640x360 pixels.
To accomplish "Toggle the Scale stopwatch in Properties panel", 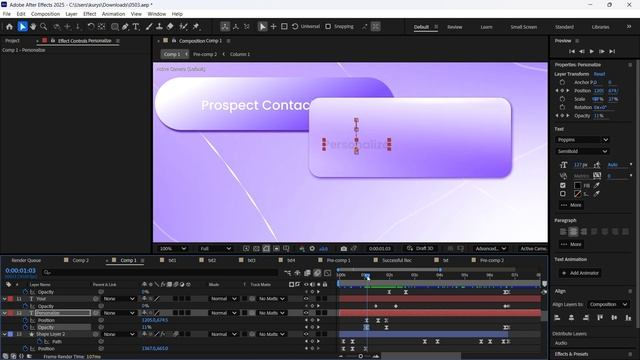I will [x=562, y=99].
